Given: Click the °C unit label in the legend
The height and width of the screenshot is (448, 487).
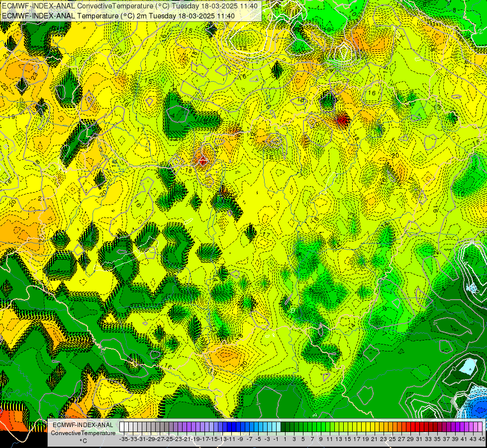Looking at the screenshot, I should pos(83,441).
